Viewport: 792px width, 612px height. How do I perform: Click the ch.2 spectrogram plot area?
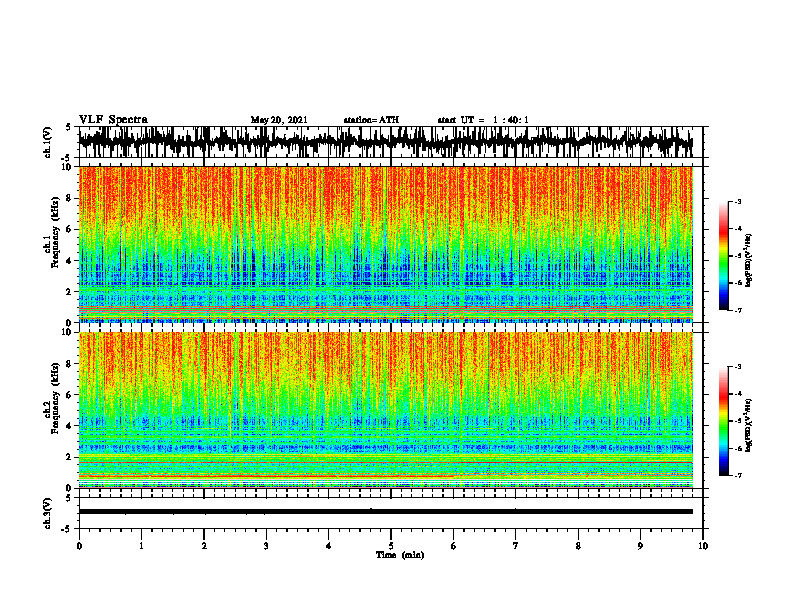click(386, 410)
